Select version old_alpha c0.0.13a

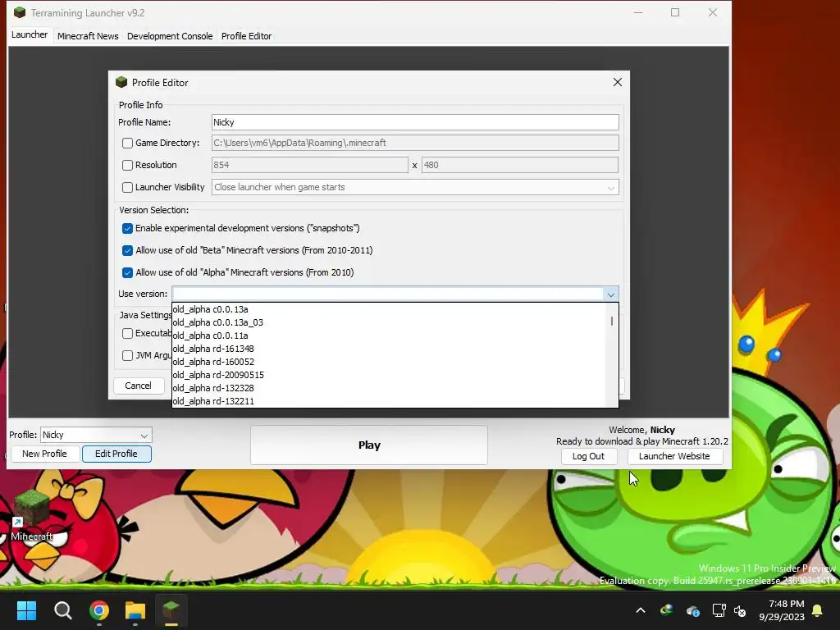tap(388, 309)
